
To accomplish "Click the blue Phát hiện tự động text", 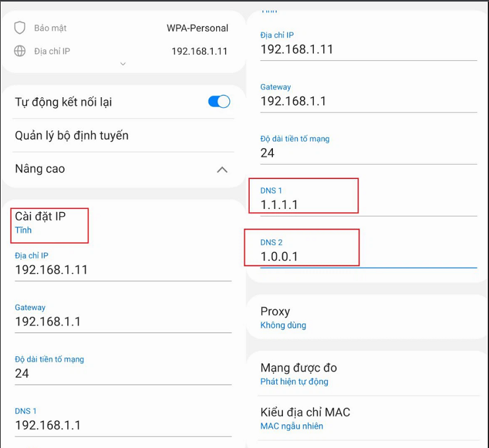I will (294, 381).
